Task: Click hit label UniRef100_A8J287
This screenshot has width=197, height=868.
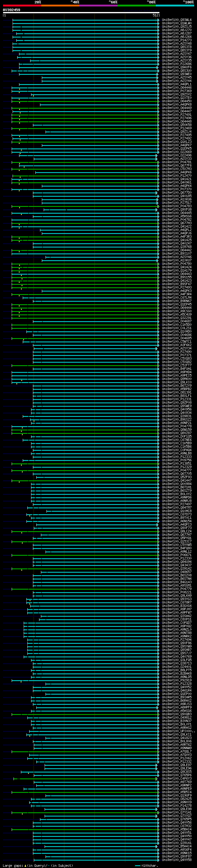Action: click(177, 33)
